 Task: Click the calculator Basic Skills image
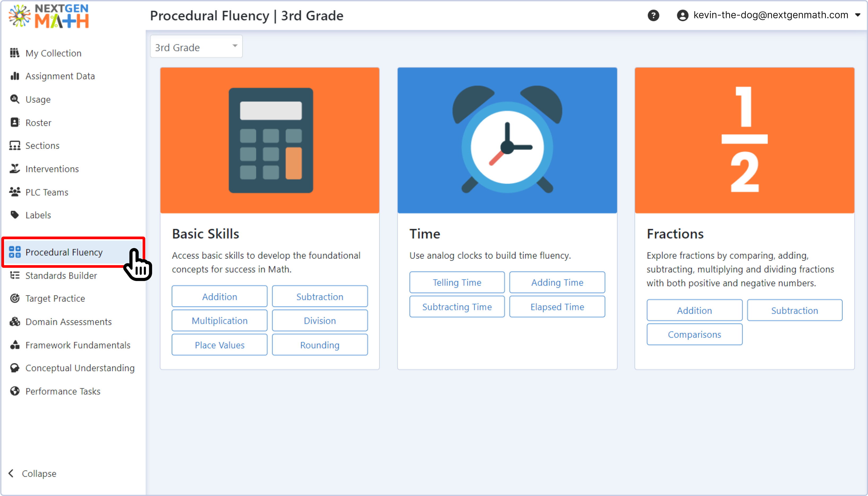(270, 140)
